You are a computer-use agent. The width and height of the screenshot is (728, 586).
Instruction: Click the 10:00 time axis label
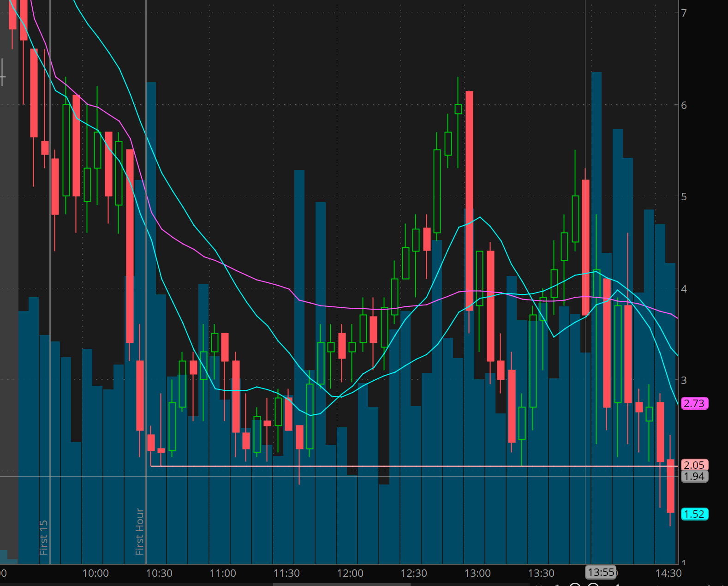(95, 573)
